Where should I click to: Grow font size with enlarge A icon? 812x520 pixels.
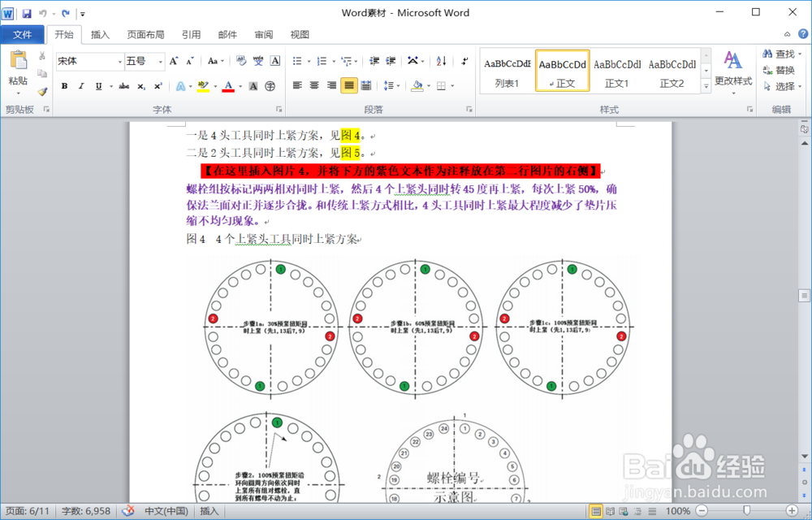click(x=174, y=61)
